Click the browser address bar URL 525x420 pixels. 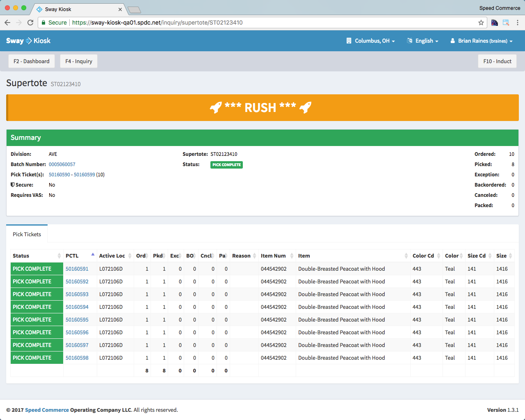[157, 23]
